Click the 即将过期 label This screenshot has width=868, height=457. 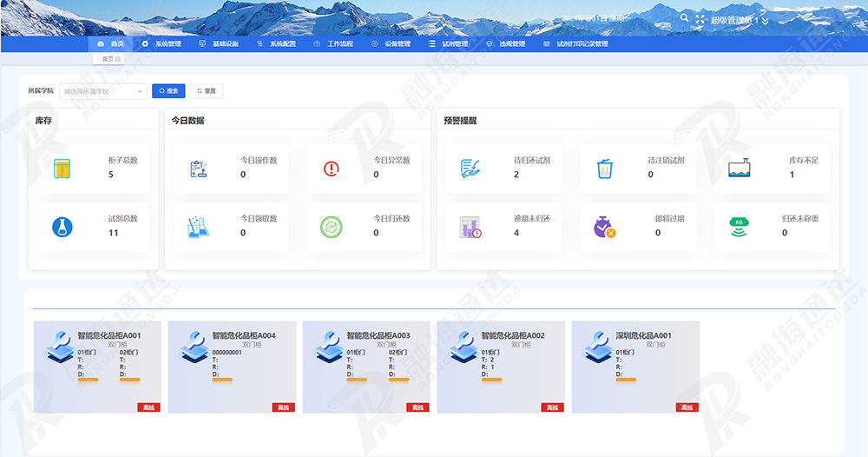pos(670,219)
